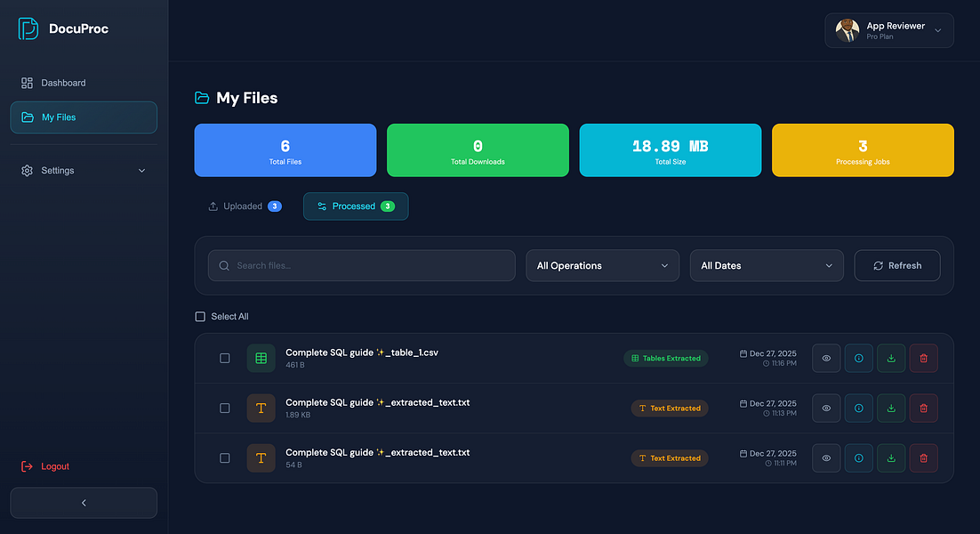Viewport: 980px width, 534px height.
Task: Show info for the 1.89 KB text file
Action: [859, 409]
